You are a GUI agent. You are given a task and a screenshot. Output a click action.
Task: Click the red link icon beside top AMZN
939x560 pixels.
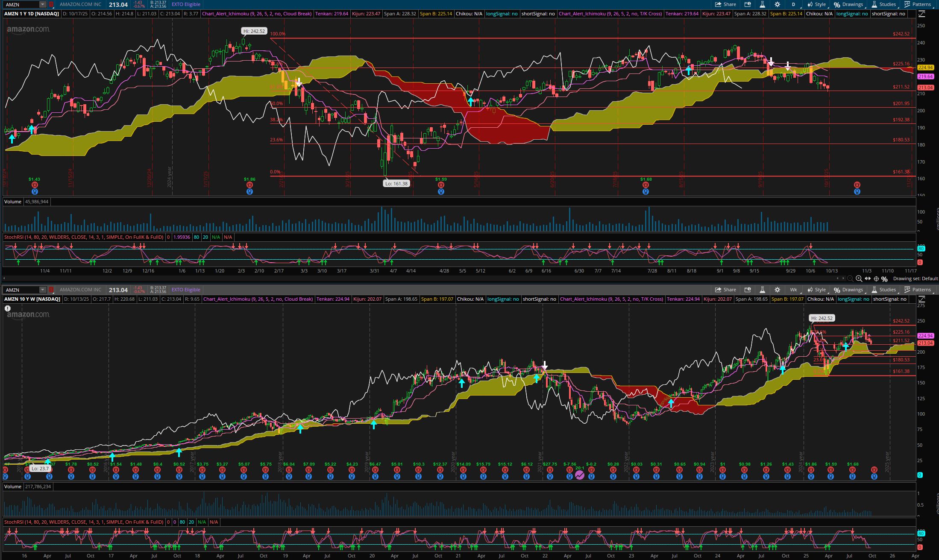51,4
